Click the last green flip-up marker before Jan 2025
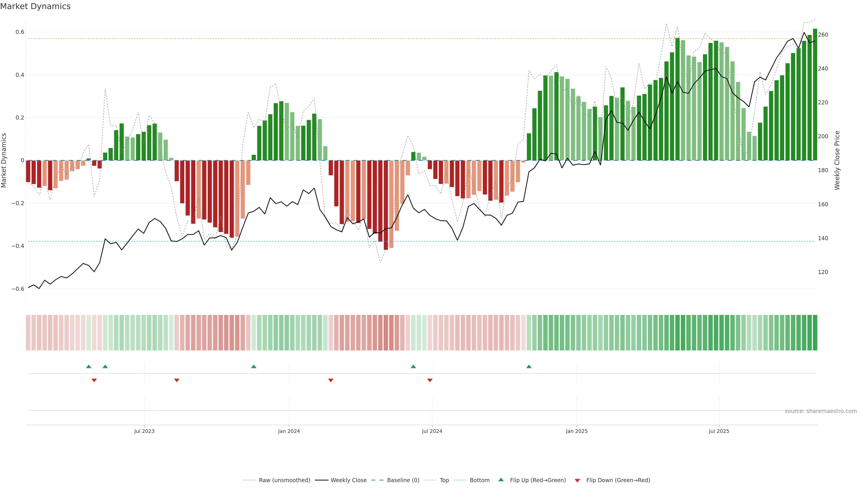Viewport: 868px width, 488px height. (x=529, y=366)
